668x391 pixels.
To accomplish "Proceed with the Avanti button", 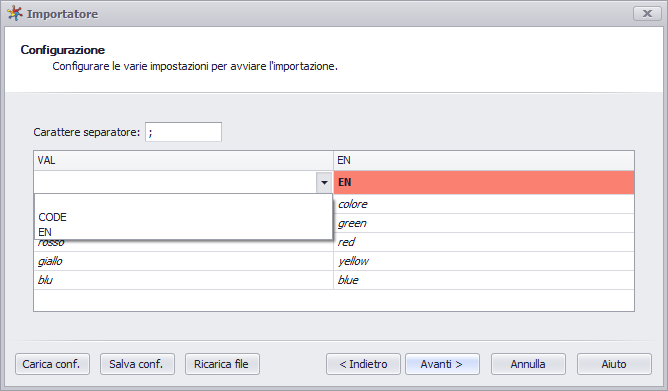I will tap(442, 364).
